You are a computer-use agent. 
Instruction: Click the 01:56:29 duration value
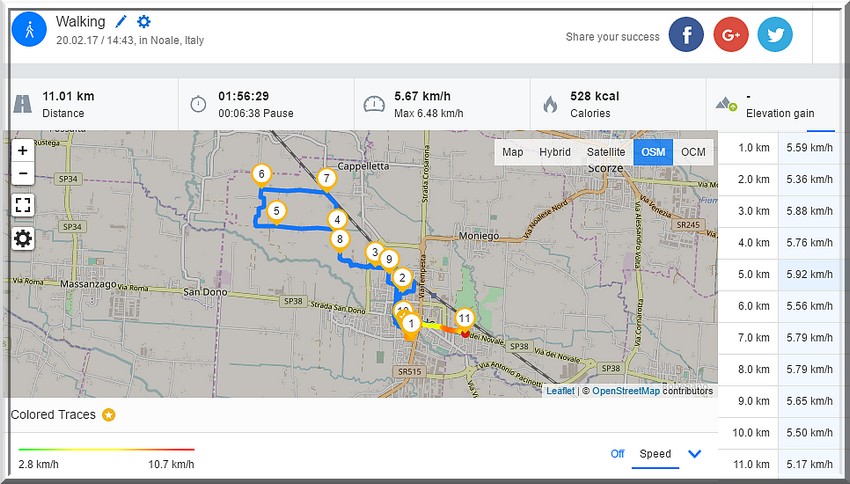(x=243, y=96)
